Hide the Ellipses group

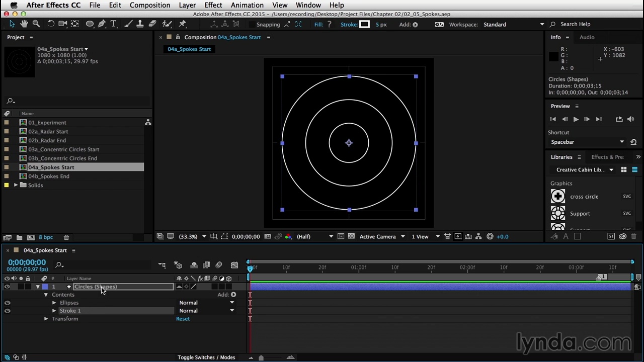coord(7,303)
